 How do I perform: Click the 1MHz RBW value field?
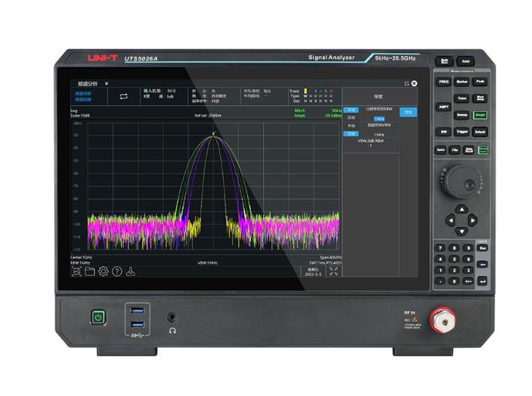pos(379,118)
